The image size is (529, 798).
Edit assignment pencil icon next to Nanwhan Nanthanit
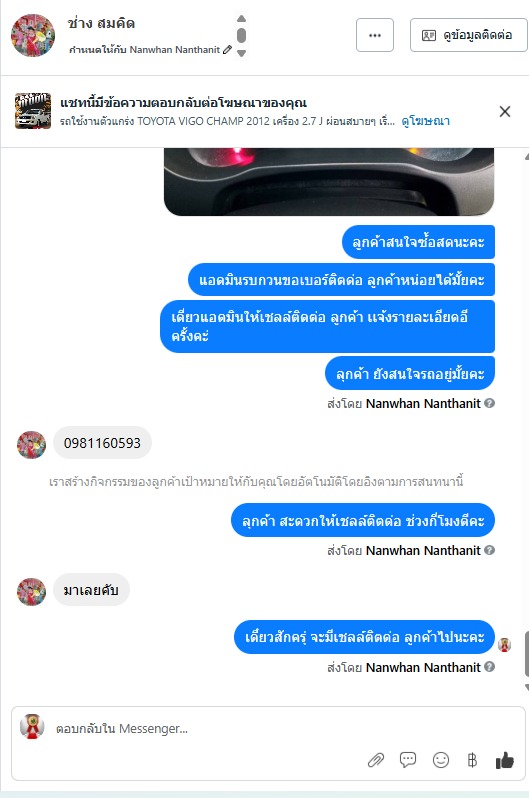228,49
